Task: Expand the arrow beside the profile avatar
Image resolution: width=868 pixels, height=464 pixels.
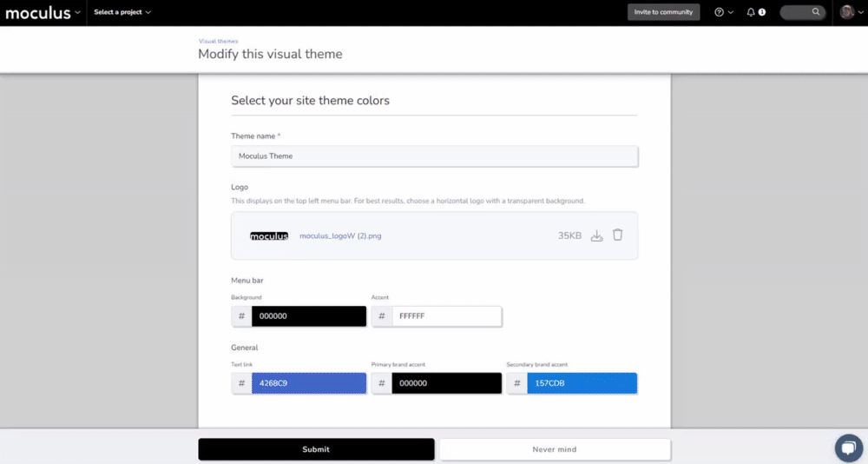Action: pyautogui.click(x=860, y=12)
